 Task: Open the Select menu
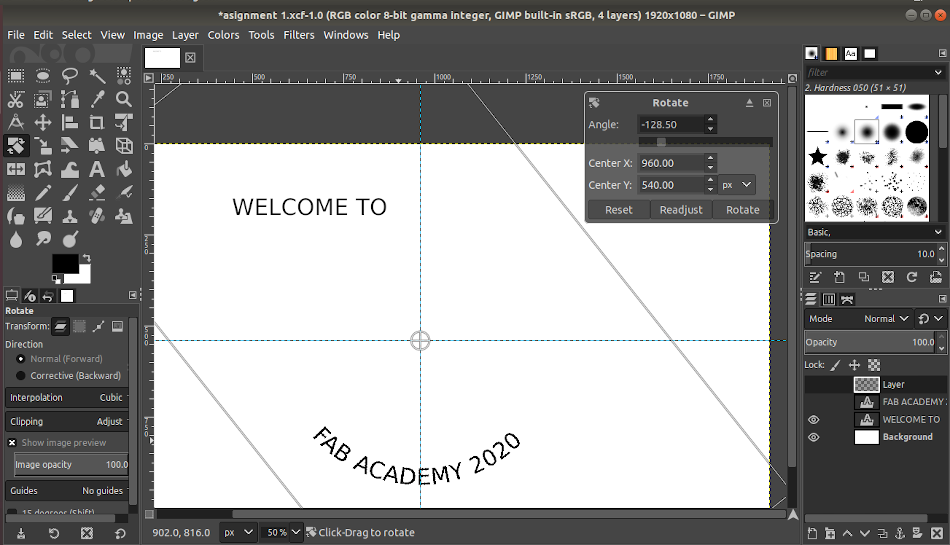coord(76,35)
